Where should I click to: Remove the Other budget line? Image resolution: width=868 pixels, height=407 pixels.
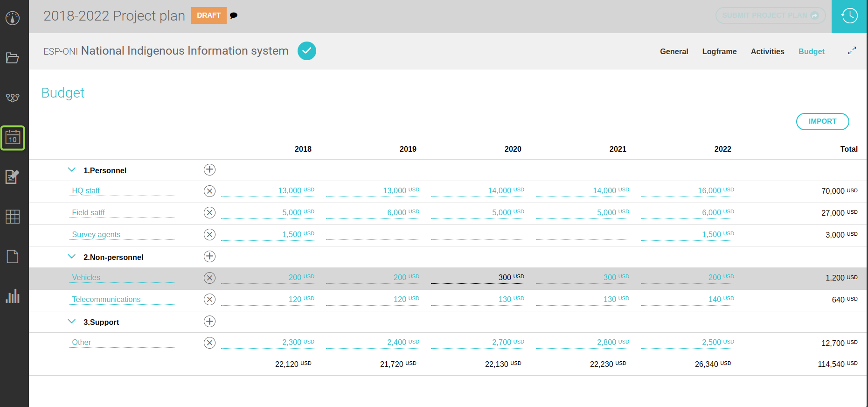210,343
